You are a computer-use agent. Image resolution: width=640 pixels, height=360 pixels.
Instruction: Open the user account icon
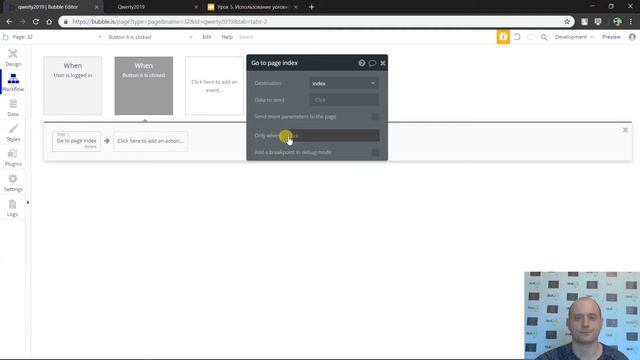(632, 37)
